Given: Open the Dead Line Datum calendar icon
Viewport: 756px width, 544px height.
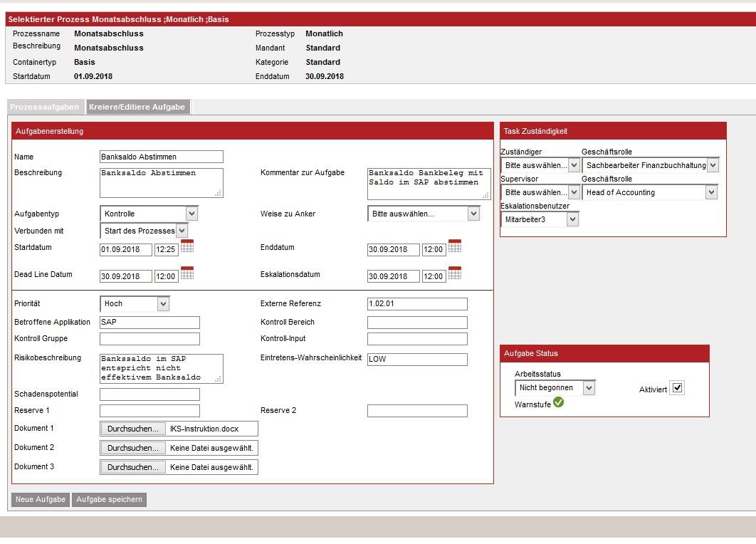Looking at the screenshot, I should pos(187,273).
